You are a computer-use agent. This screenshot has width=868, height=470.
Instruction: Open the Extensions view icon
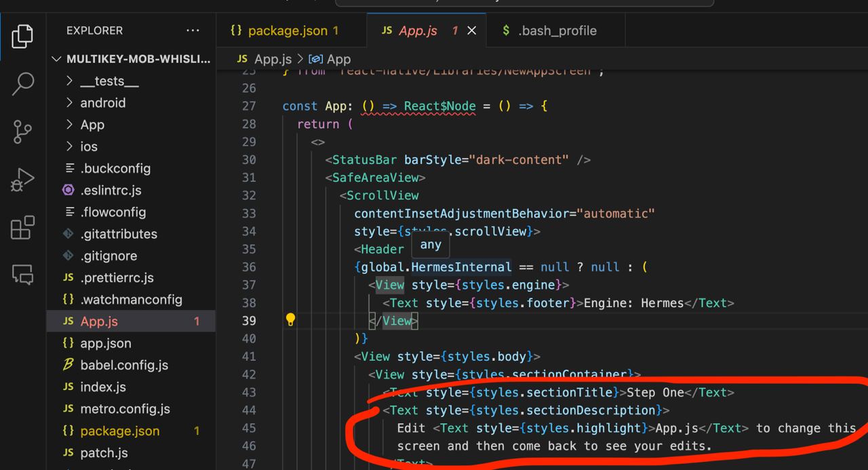[x=22, y=228]
